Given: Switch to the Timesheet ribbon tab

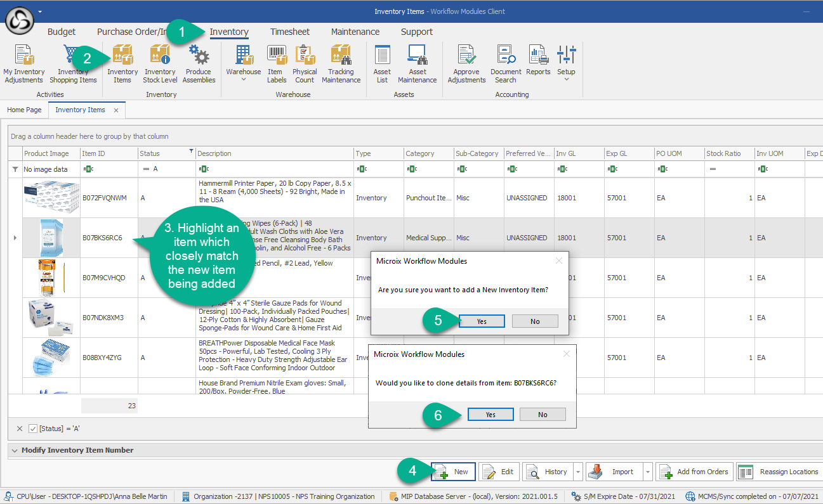Looking at the screenshot, I should tap(290, 32).
